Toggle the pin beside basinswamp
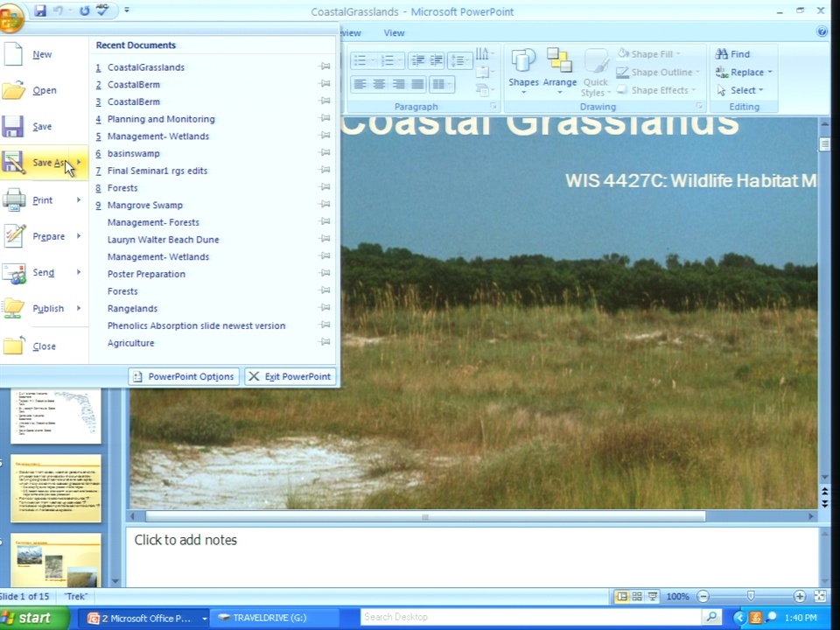Screen dimensions: 840x630 tap(325, 152)
